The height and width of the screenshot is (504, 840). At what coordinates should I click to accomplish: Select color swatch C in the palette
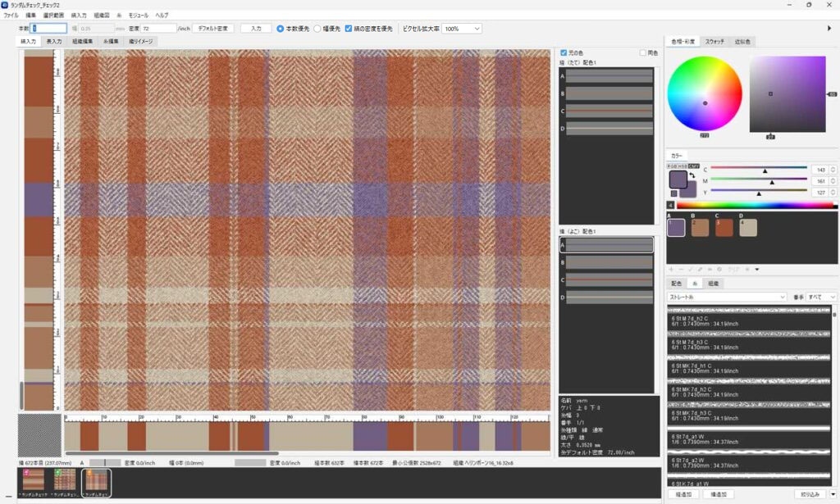(x=724, y=227)
